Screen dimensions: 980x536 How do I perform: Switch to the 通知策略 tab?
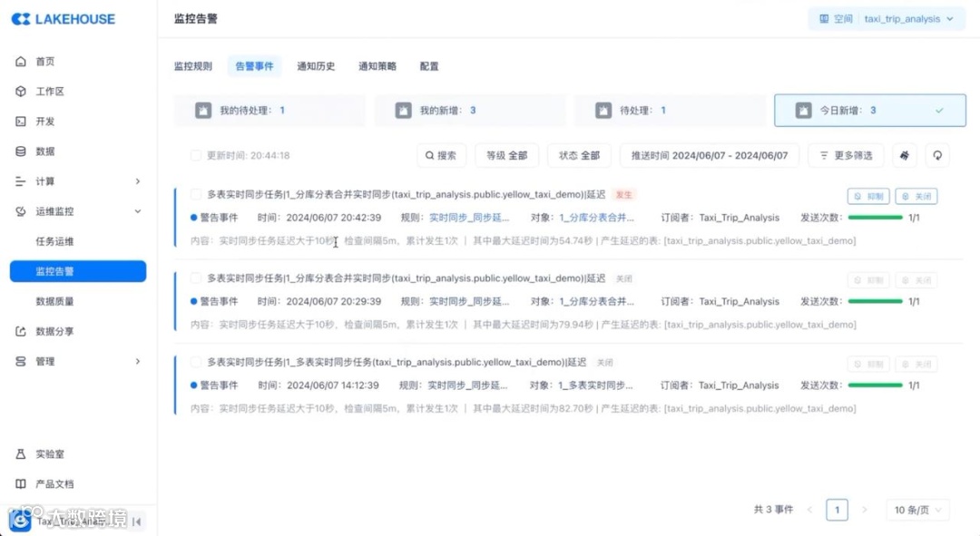click(x=377, y=66)
